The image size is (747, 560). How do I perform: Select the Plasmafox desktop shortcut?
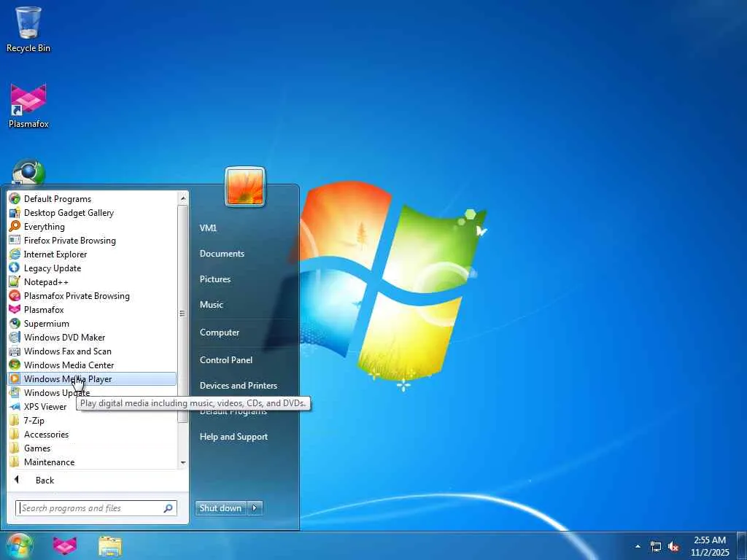pyautogui.click(x=28, y=106)
